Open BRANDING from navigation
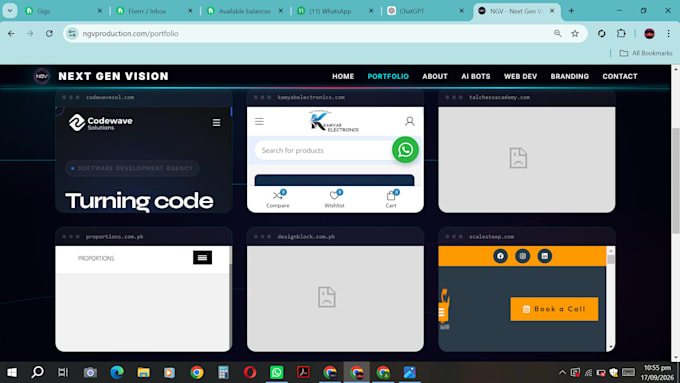The image size is (680, 383). click(570, 76)
